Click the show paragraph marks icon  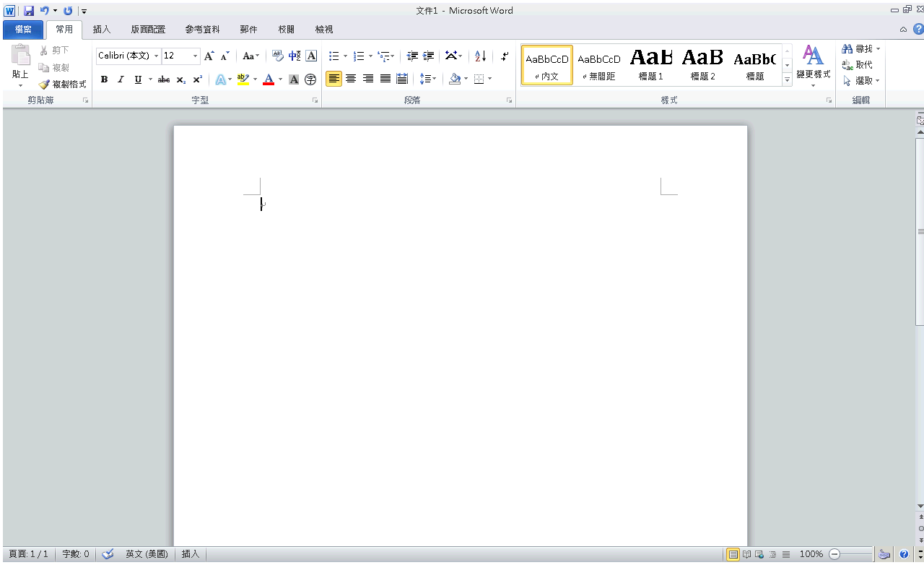[505, 56]
